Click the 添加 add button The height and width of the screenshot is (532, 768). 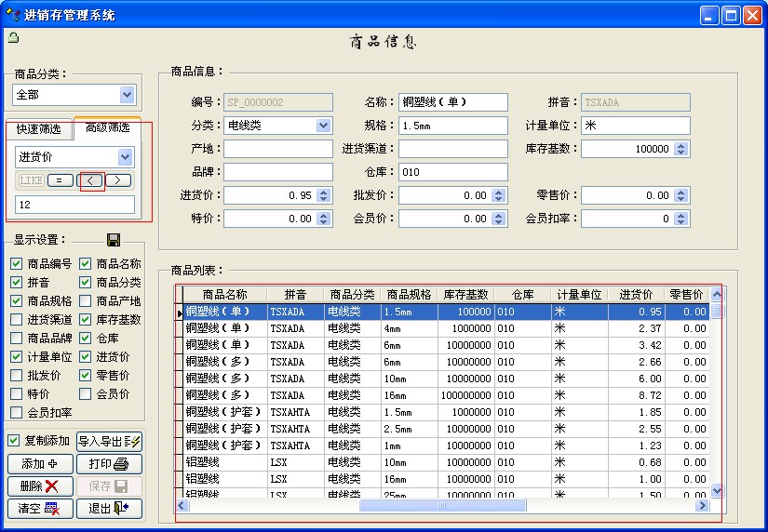click(40, 464)
